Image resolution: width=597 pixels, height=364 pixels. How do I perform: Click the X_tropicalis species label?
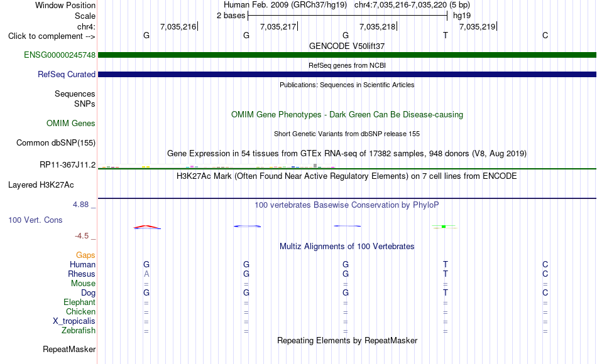click(74, 321)
